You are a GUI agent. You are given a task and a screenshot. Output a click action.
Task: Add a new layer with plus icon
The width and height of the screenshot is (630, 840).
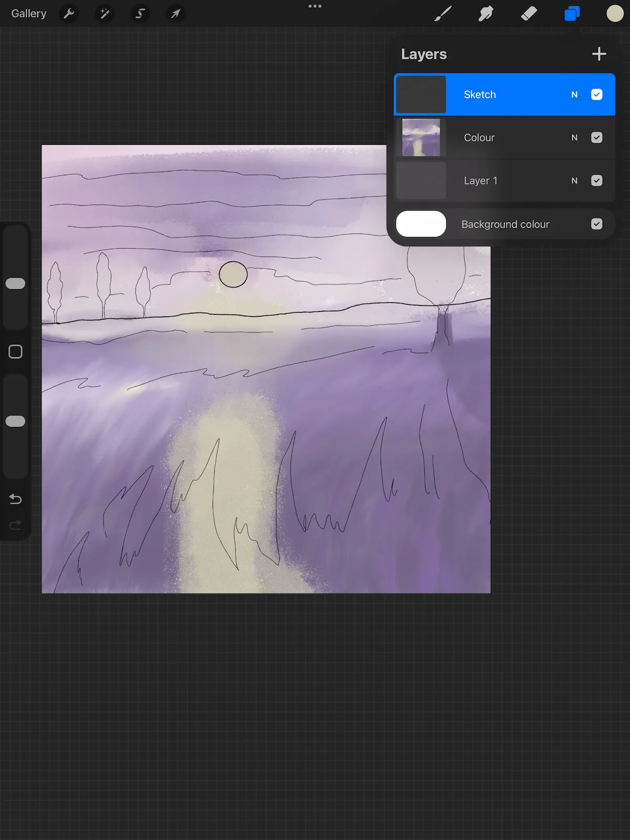click(x=599, y=54)
